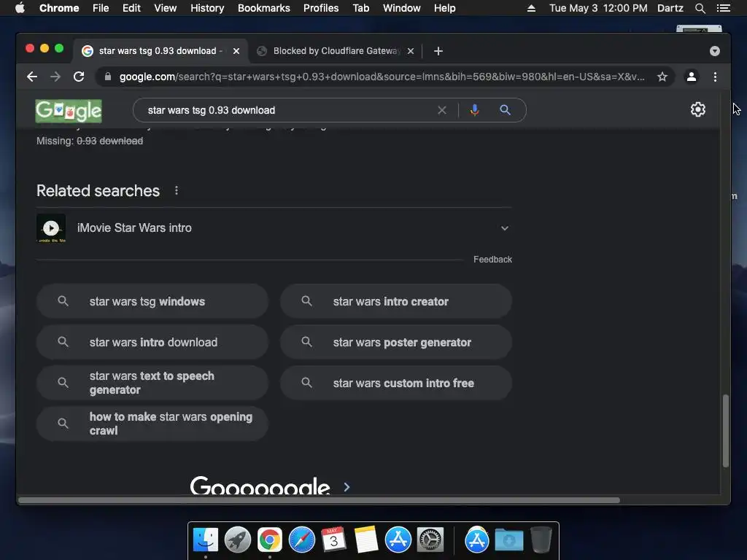The height and width of the screenshot is (560, 747).
Task: Click the iMovie Star Wars intro thumbnail
Action: tap(51, 228)
